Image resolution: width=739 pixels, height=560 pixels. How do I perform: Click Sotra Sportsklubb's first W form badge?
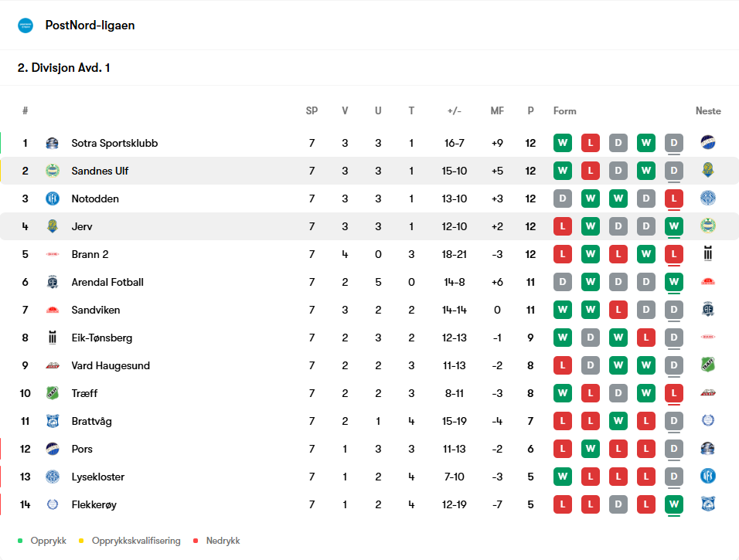pyautogui.click(x=563, y=143)
